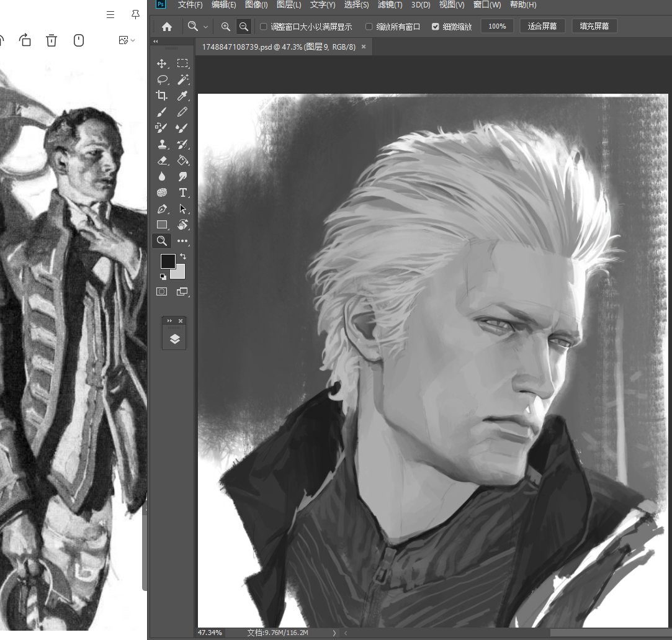Open the 选择(S) menu
This screenshot has height=640, width=672.
356,5
